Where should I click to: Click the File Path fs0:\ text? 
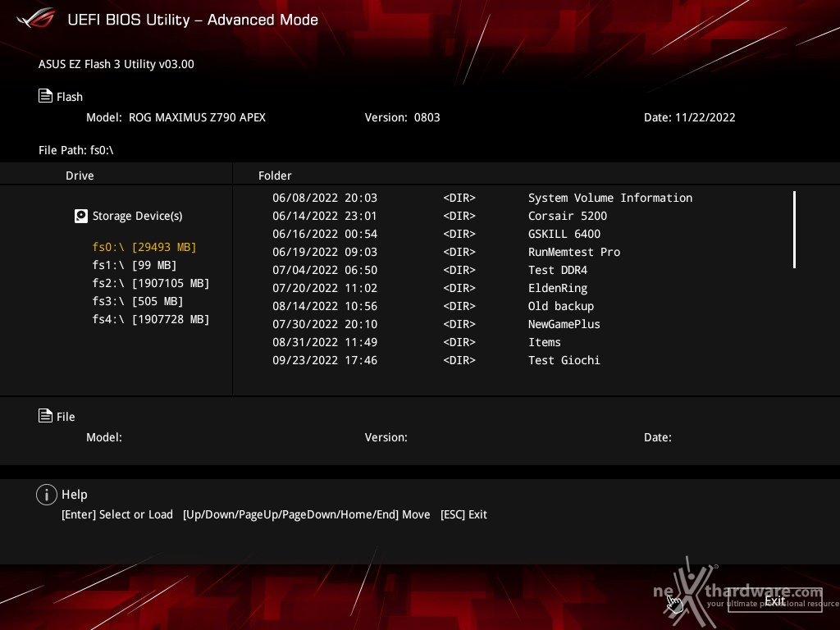click(x=76, y=150)
